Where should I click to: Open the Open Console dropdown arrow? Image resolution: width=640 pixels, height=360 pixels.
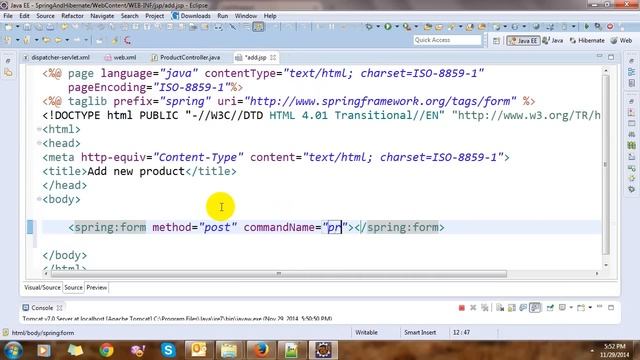[x=590, y=308]
